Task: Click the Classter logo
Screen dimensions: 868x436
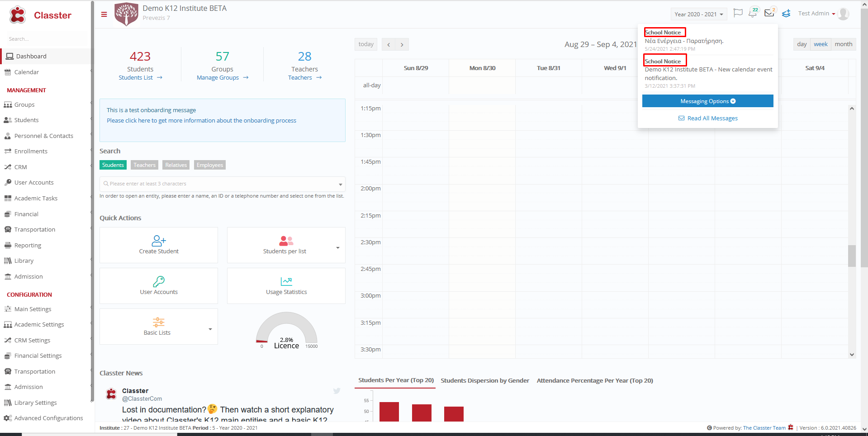Action: pyautogui.click(x=41, y=15)
